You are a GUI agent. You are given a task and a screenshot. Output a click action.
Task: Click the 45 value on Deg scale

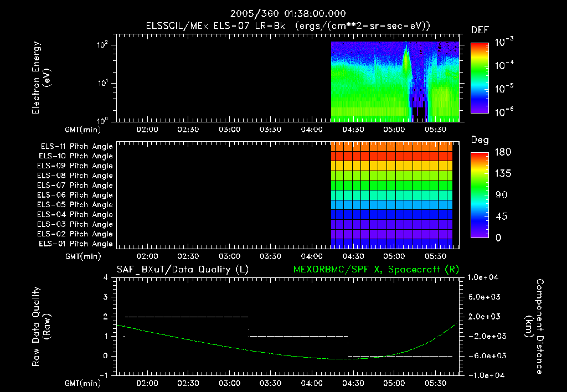[501, 216]
